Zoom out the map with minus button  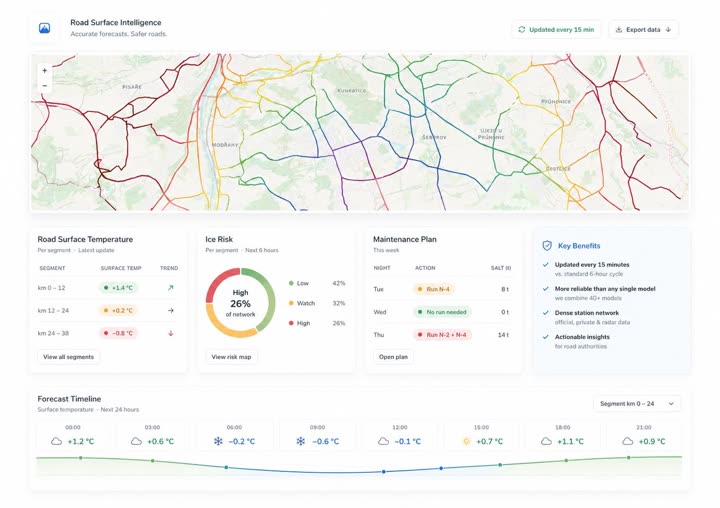45,85
